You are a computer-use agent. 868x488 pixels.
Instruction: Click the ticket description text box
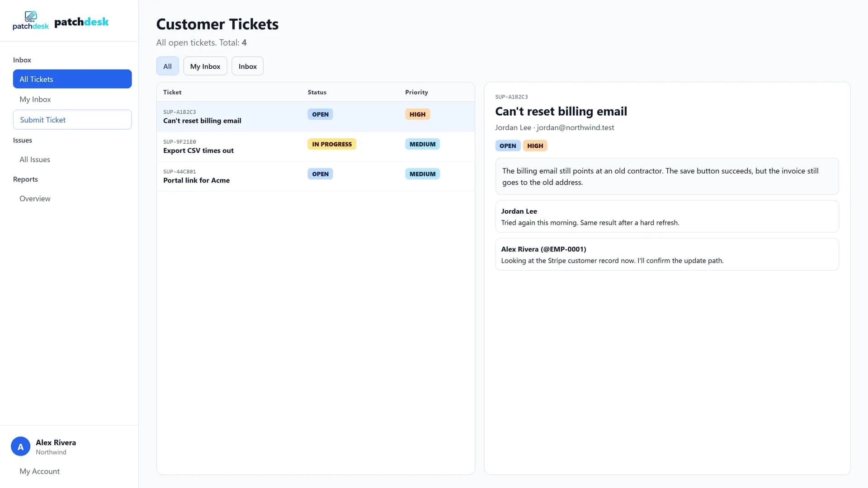[667, 176]
